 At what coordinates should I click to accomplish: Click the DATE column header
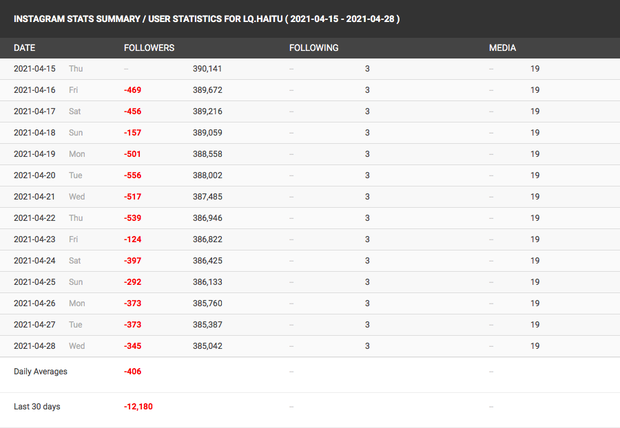coord(25,48)
